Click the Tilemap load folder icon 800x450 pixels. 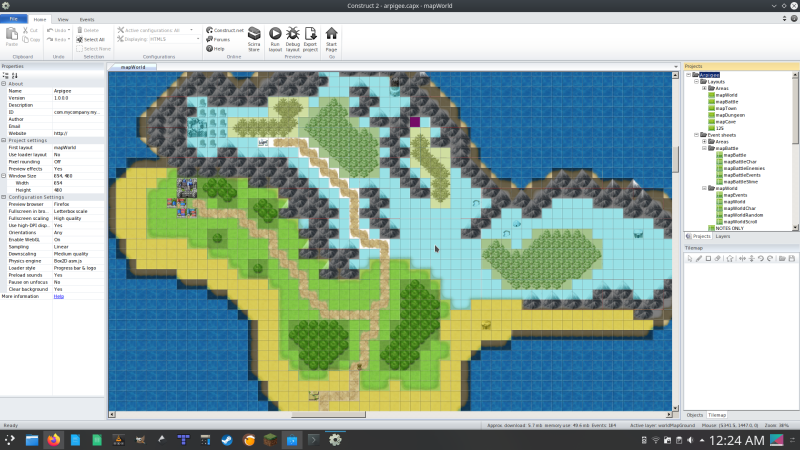[782, 259]
